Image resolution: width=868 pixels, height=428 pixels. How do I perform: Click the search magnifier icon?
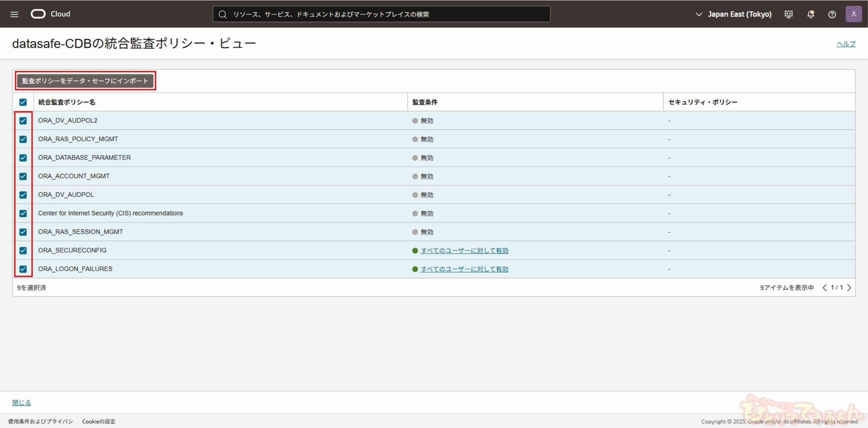click(x=222, y=14)
